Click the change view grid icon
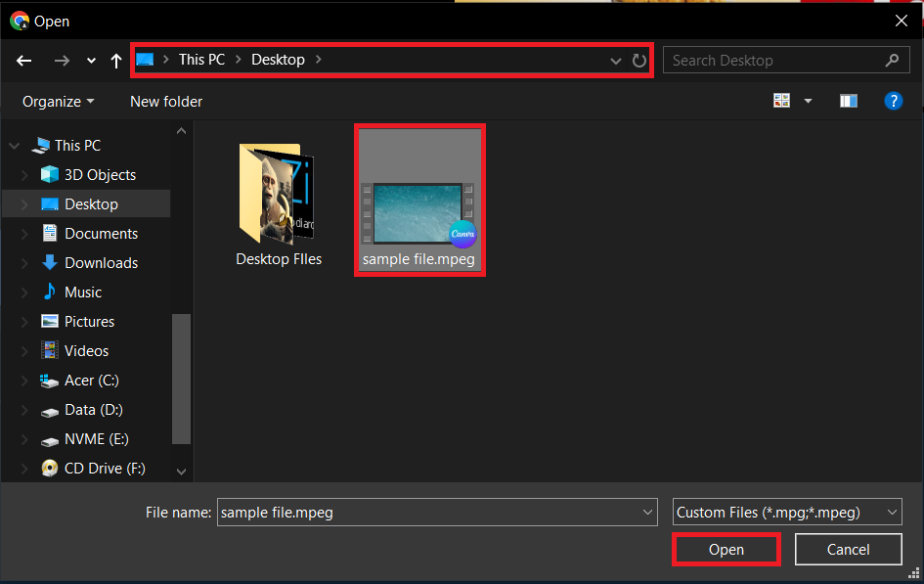The width and height of the screenshot is (924, 584). pyautogui.click(x=780, y=100)
